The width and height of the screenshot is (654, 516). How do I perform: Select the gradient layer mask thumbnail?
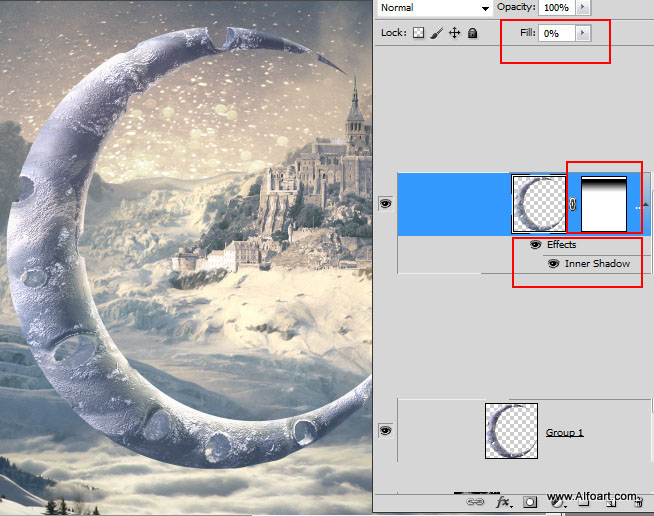coord(604,204)
